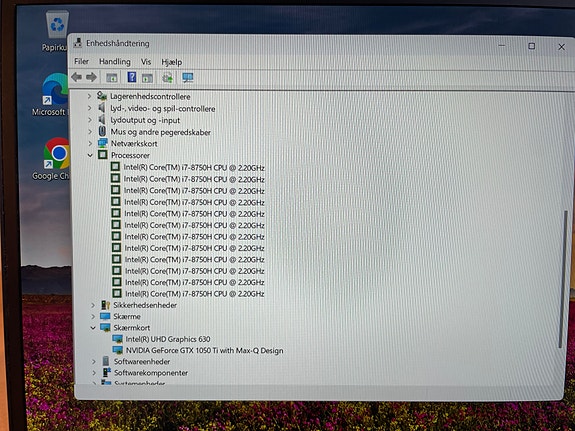Open the Microsoft Edge desktop shortcut

click(54, 95)
